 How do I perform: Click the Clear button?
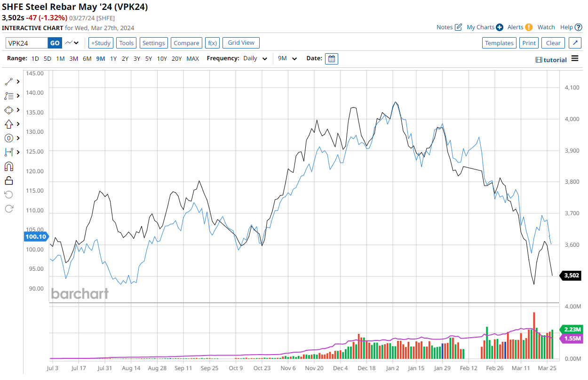[x=553, y=43]
